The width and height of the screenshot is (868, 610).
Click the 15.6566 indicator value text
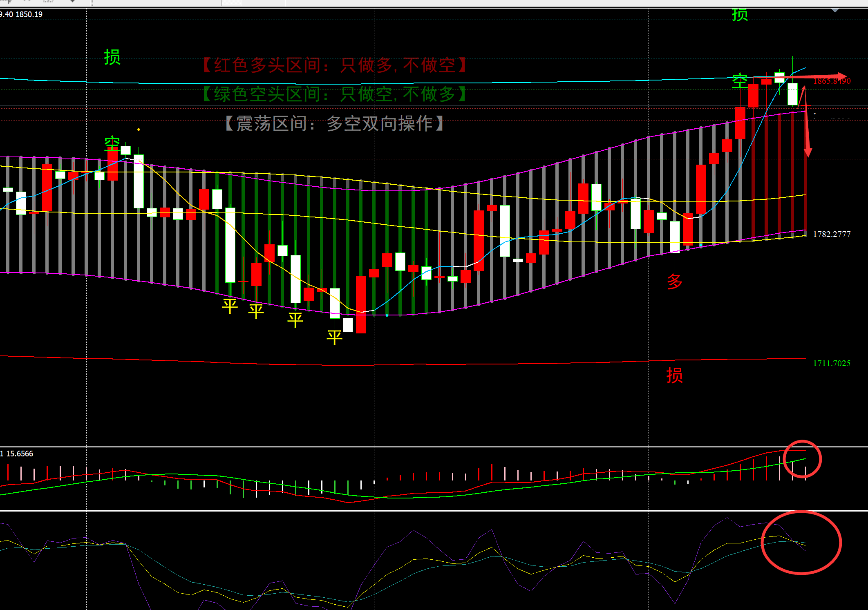(x=20, y=454)
